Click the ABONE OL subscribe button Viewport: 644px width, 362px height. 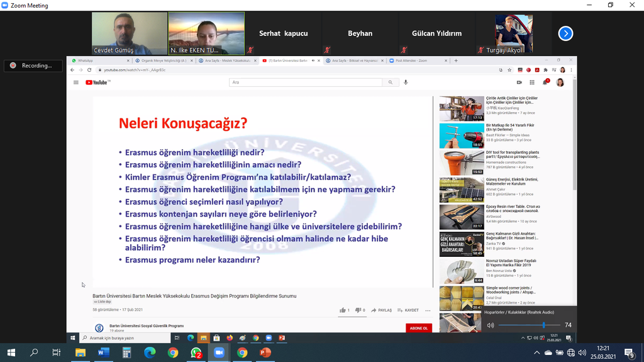418,328
